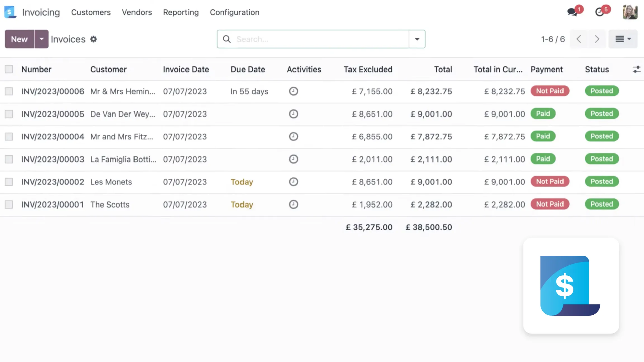
Task: Click activity clock for INV/2023/00005
Action: click(x=293, y=114)
